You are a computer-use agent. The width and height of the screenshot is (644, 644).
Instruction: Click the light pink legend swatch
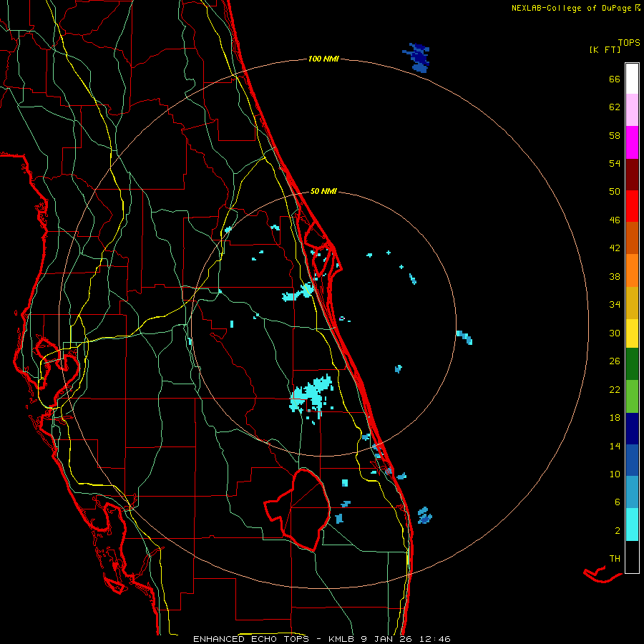pyautogui.click(x=632, y=110)
